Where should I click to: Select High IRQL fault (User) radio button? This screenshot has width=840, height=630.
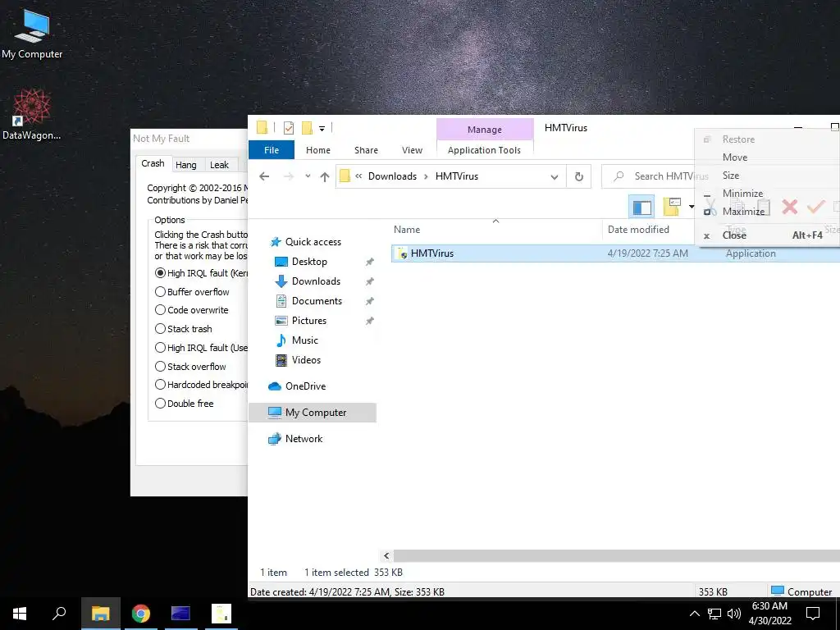[x=160, y=347]
